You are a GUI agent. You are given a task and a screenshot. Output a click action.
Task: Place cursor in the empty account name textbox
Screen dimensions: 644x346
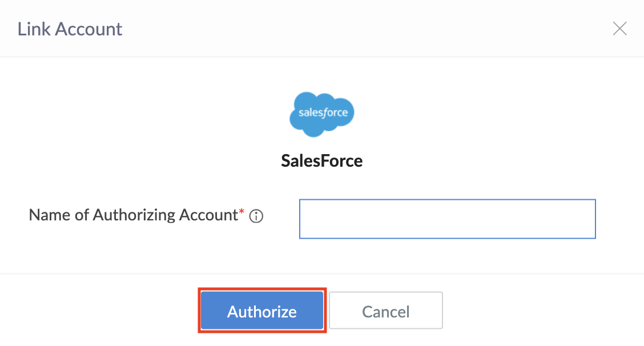pyautogui.click(x=447, y=219)
